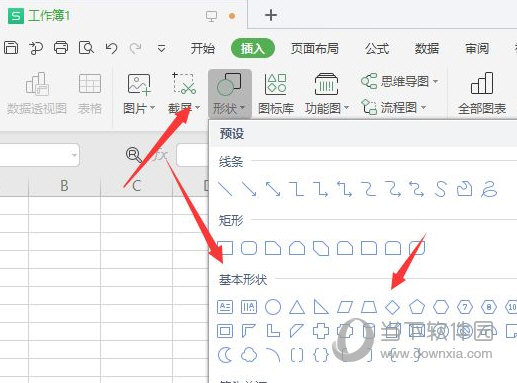Select the S-curve line shape

coord(441,189)
